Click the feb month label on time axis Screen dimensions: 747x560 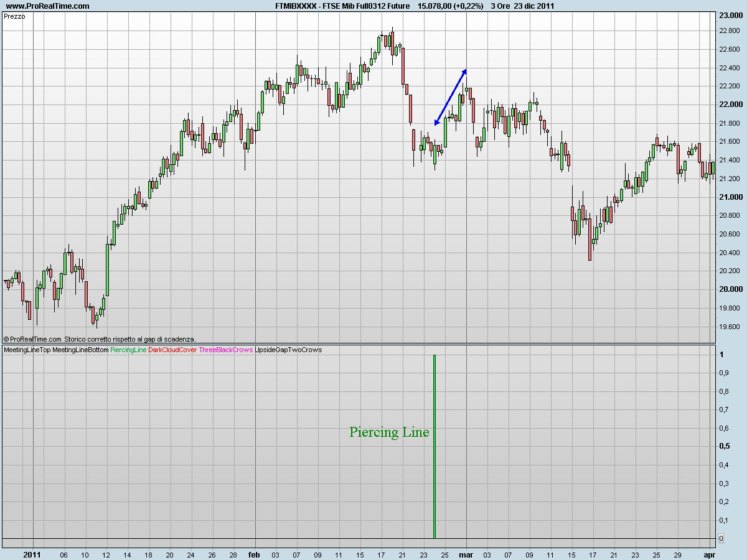(x=255, y=554)
